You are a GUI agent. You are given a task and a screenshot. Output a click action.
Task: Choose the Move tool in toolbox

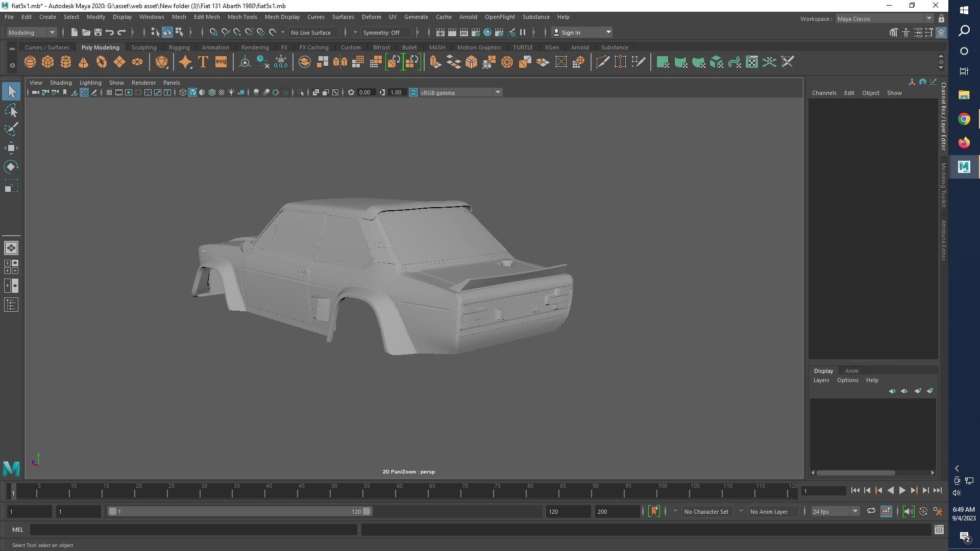11,148
